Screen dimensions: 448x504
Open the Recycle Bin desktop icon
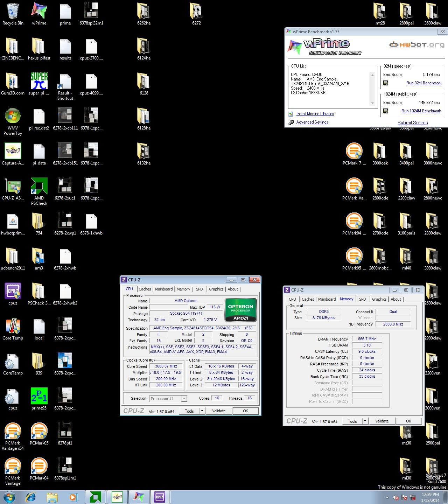(13, 14)
